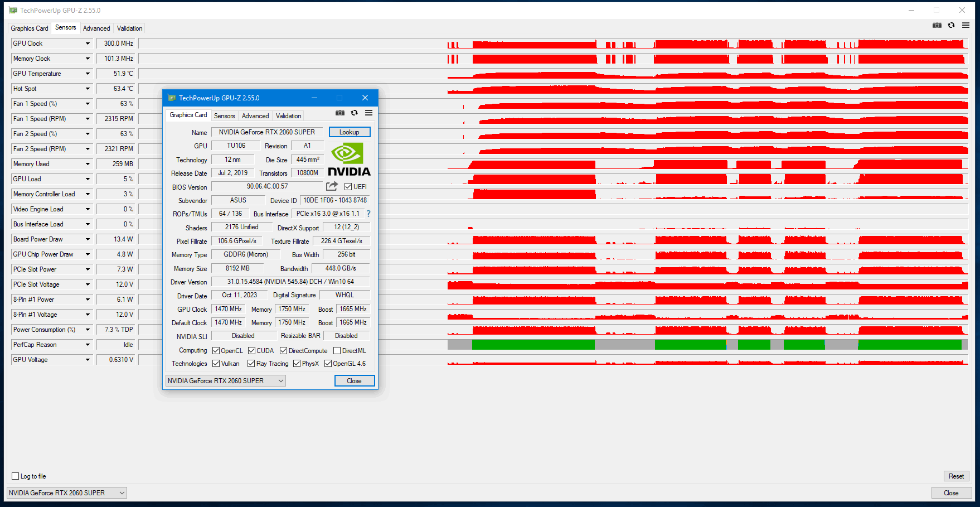Click the GPU-Z app icon in the dialog title bar
Viewport: 980px width, 507px height.
click(x=172, y=98)
